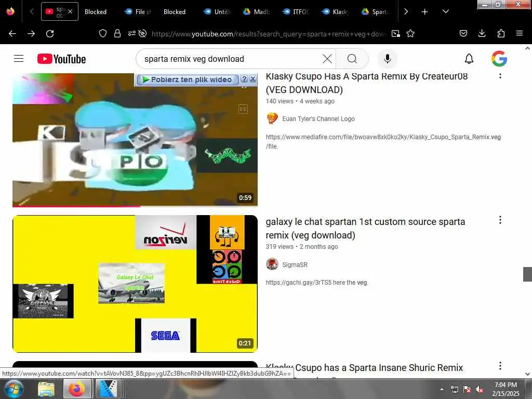Click the gachi.gay here the veg description
532x399 pixels.
317,282
